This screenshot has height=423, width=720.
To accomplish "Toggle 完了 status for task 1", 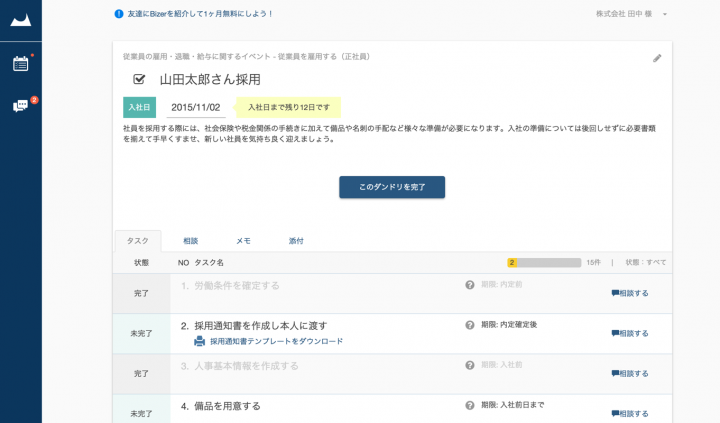I will pos(141,293).
